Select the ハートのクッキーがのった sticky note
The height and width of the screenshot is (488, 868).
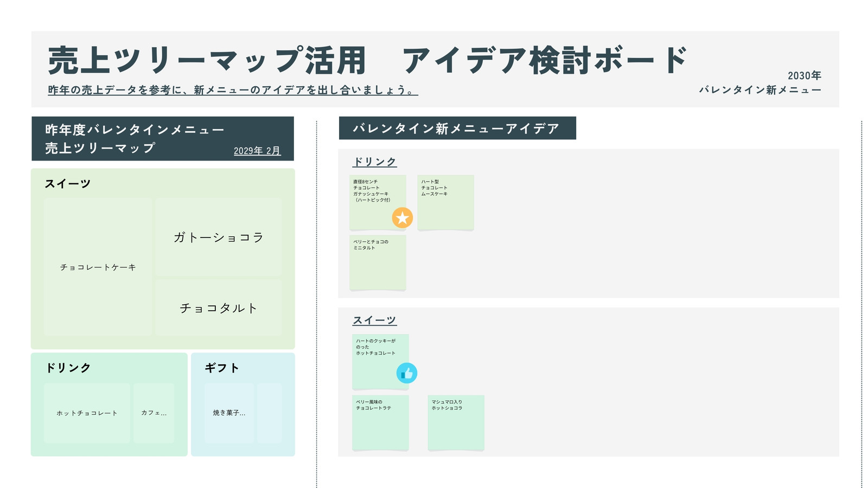[x=380, y=361]
